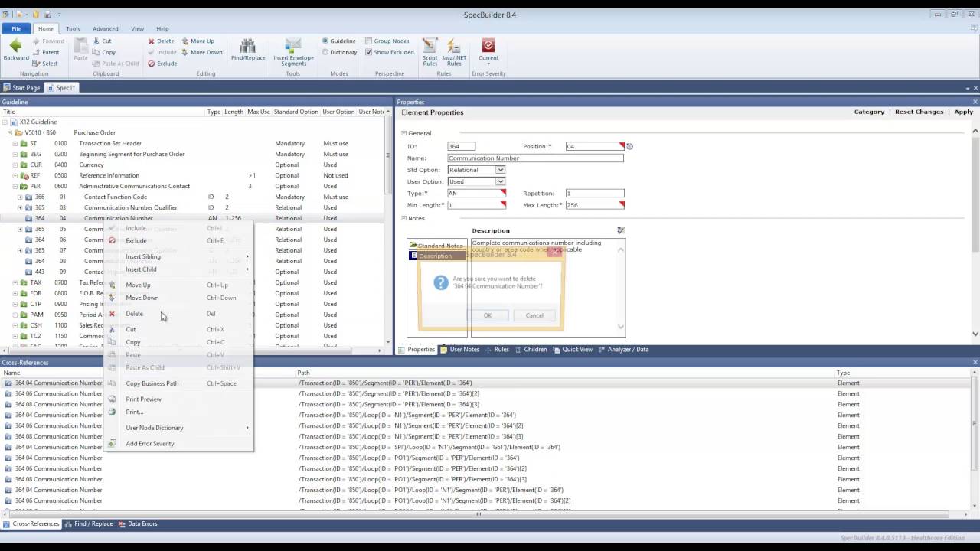Click the Backward navigation arrow

point(15,51)
